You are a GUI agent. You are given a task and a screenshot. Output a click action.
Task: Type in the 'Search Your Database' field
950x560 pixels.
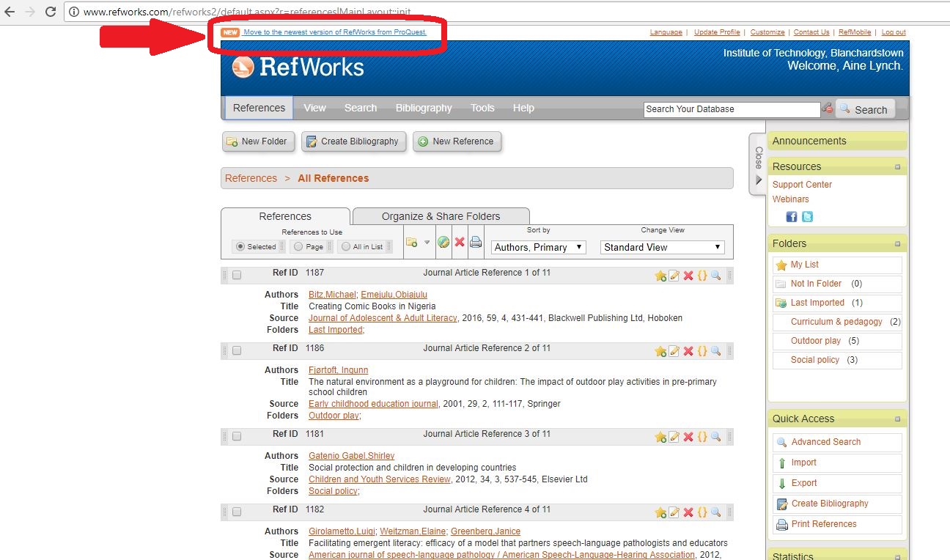coord(731,108)
